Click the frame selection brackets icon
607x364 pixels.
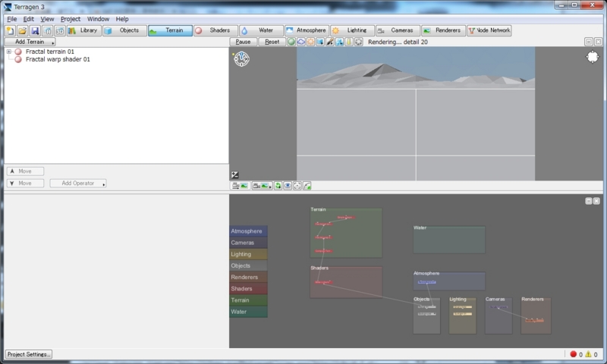tap(297, 186)
